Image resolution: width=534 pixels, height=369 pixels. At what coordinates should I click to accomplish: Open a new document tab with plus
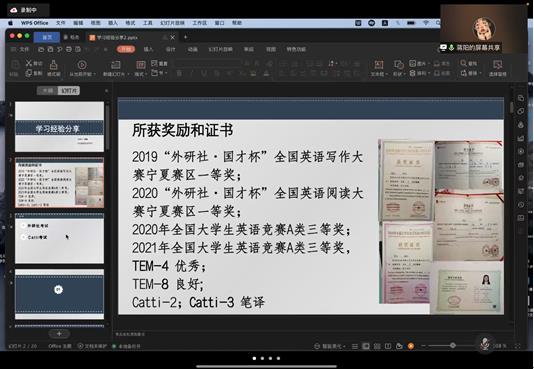pos(186,37)
